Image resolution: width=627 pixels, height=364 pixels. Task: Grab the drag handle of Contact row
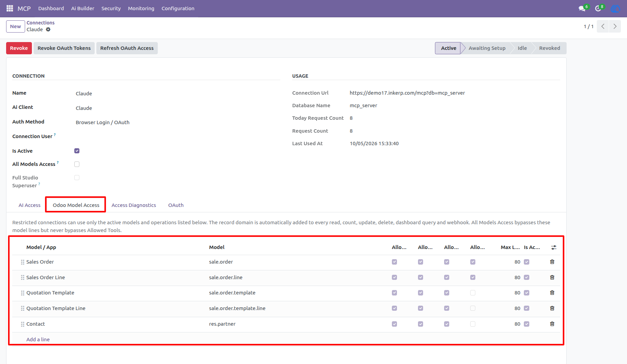(x=22, y=324)
